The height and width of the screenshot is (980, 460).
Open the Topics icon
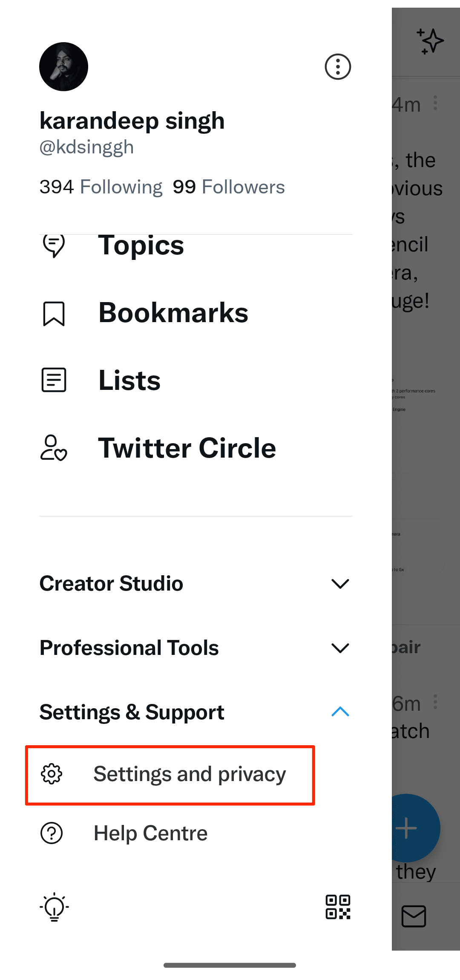pos(54,245)
